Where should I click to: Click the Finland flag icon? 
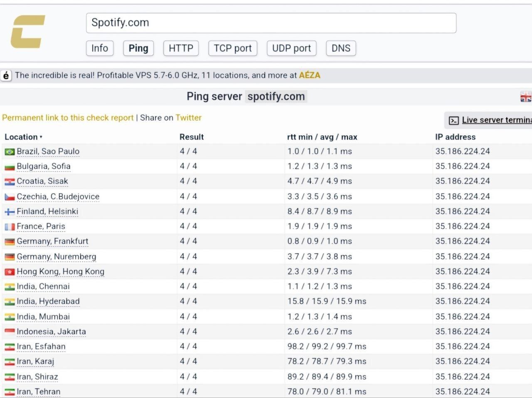tap(10, 212)
